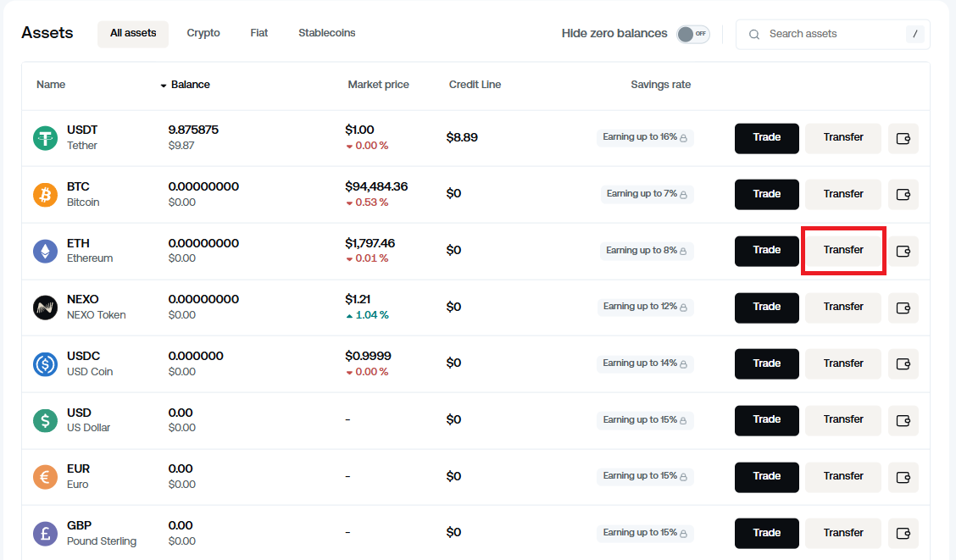This screenshot has height=560, width=956.
Task: Toggle the Hide zero balances switch
Action: pyautogui.click(x=692, y=34)
